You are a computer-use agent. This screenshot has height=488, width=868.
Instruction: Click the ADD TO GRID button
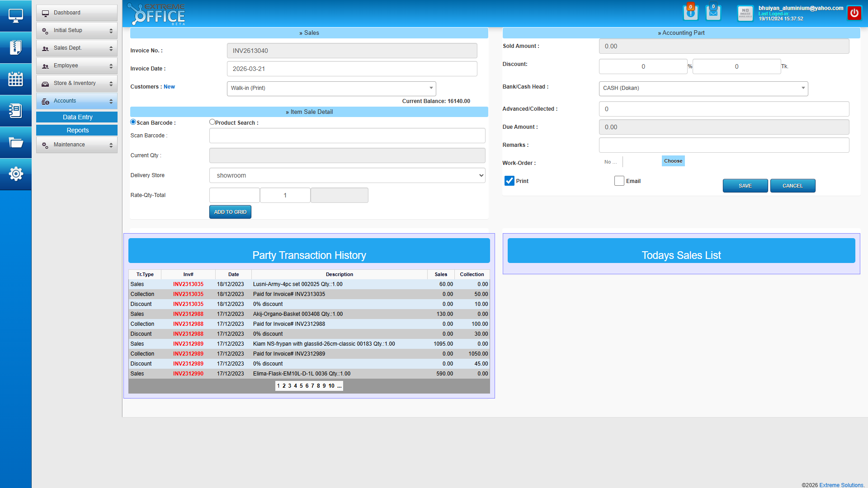click(x=230, y=212)
